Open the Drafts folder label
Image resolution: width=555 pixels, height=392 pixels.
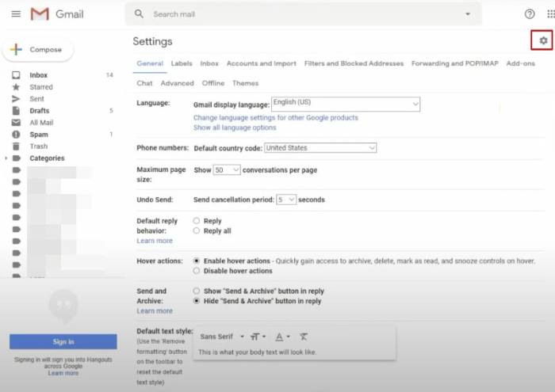[x=40, y=111]
